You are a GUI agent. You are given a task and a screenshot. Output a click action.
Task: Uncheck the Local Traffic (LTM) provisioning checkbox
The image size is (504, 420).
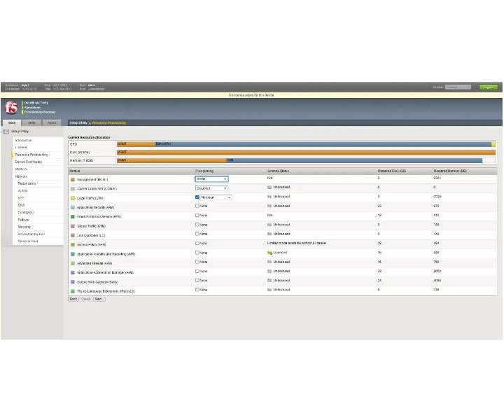tap(197, 197)
